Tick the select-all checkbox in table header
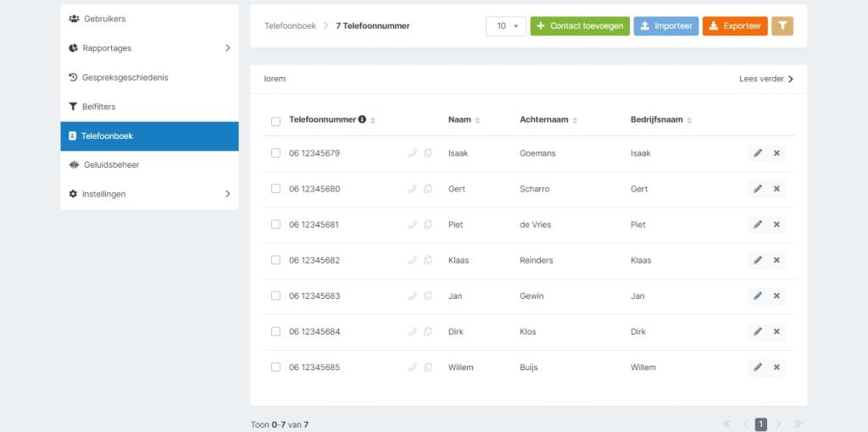This screenshot has width=868, height=432. (275, 122)
